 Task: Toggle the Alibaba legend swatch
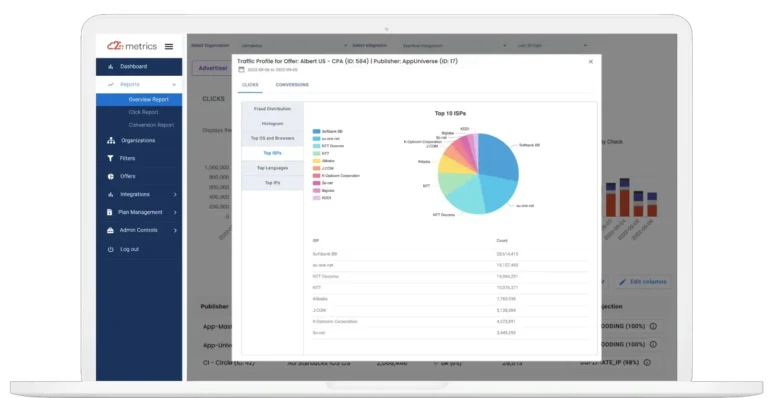[x=316, y=161]
